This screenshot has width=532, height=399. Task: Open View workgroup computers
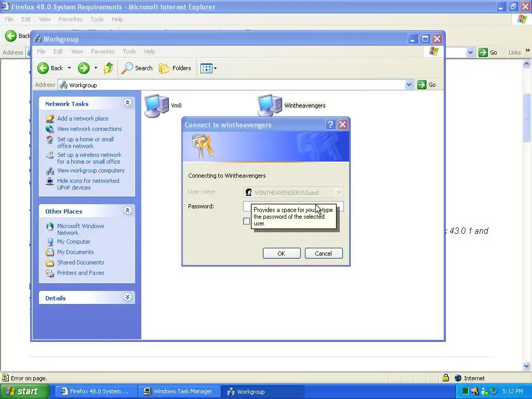tap(90, 170)
